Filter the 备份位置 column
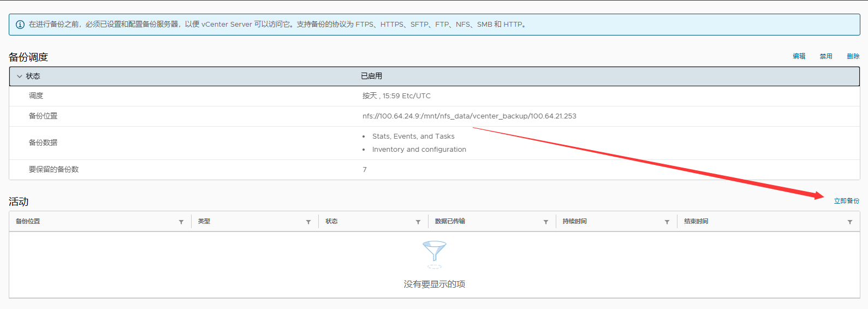The width and height of the screenshot is (868, 309). pos(181,222)
